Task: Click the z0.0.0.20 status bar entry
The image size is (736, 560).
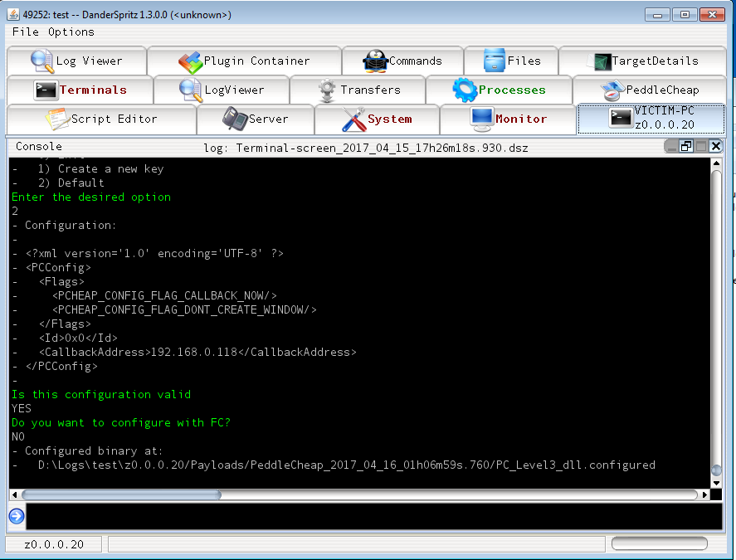Action: (54, 544)
